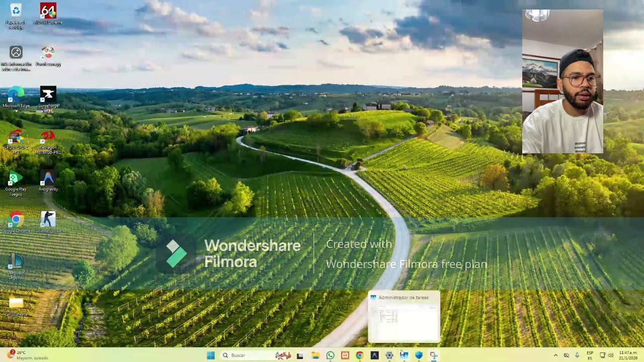The image size is (644, 362).
Task: Select the 'Más información sobre esta imagen' icon
Action: [16, 58]
